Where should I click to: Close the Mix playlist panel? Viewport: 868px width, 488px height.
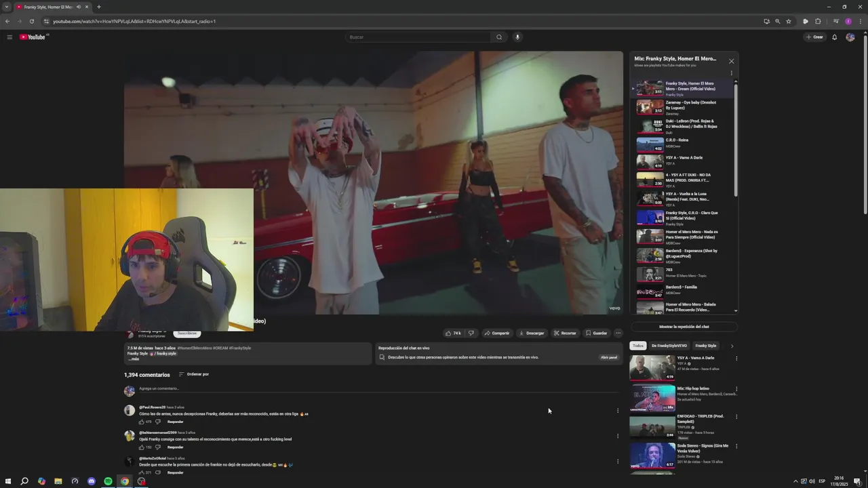tap(731, 61)
